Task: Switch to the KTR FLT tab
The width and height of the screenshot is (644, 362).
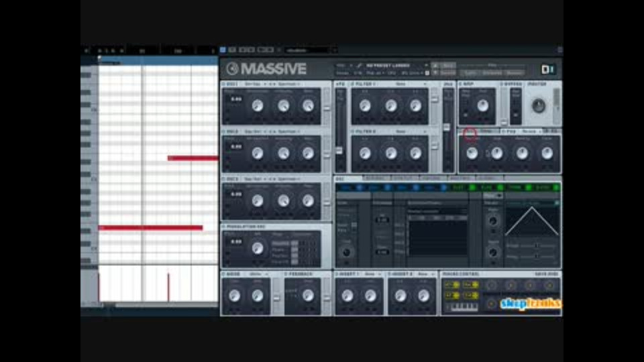Action: click(404, 178)
